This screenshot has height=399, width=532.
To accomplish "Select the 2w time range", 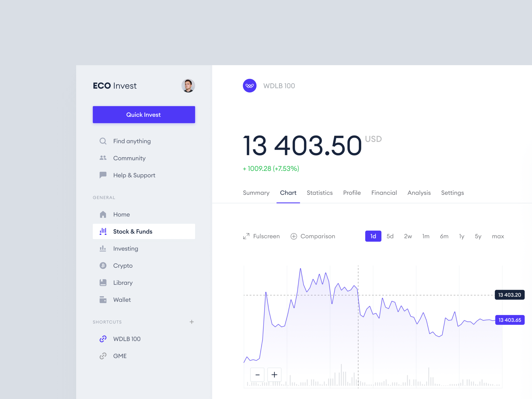I will tap(408, 236).
